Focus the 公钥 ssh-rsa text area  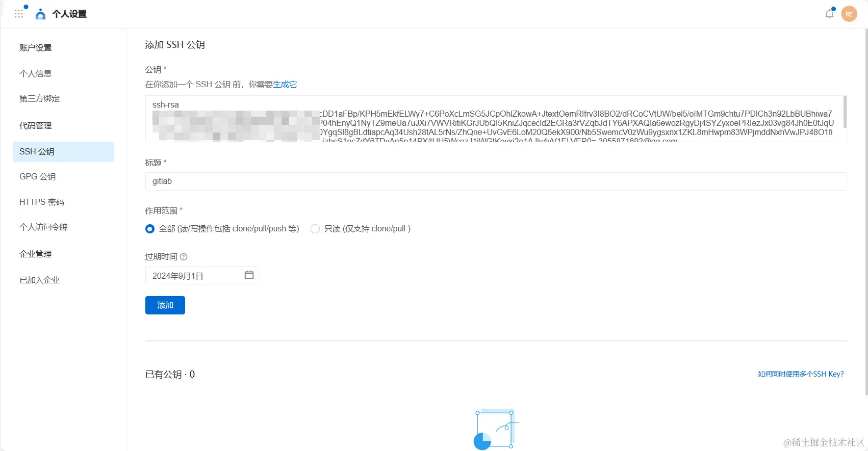tap(496, 119)
